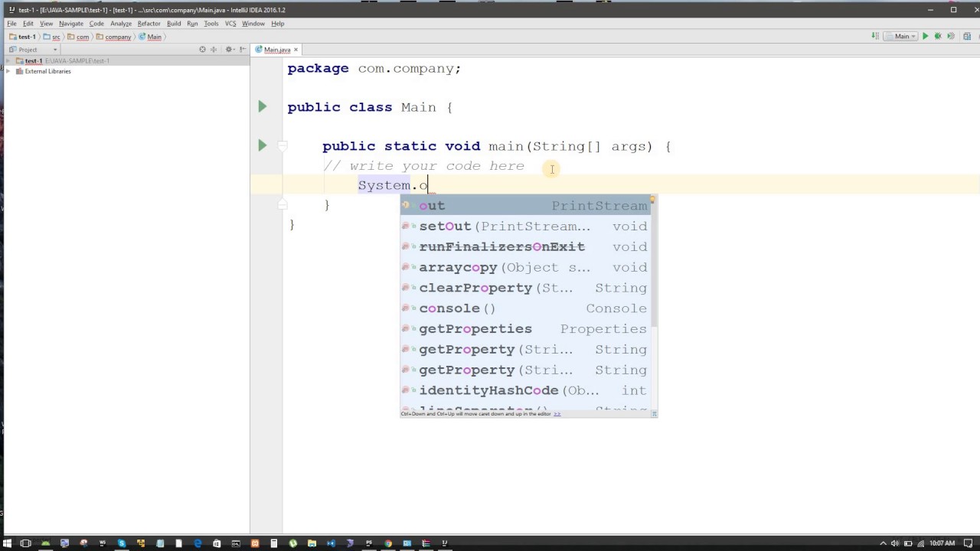The height and width of the screenshot is (551, 980).
Task: Select test-1 breadcrumb in navigation bar
Action: point(22,37)
